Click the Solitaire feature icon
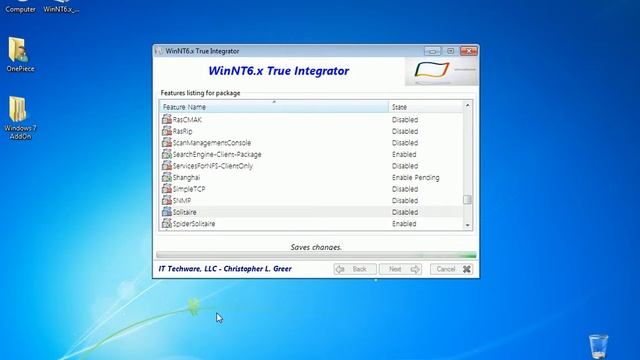The image size is (640, 360). coord(167,212)
